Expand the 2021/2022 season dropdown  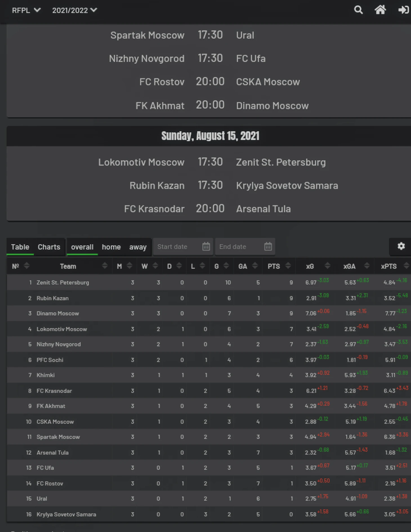pos(74,10)
